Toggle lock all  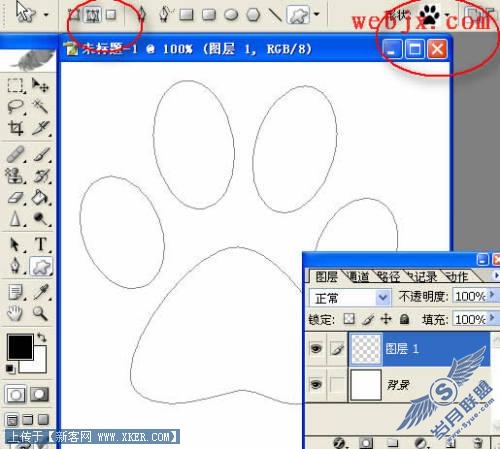pos(404,319)
